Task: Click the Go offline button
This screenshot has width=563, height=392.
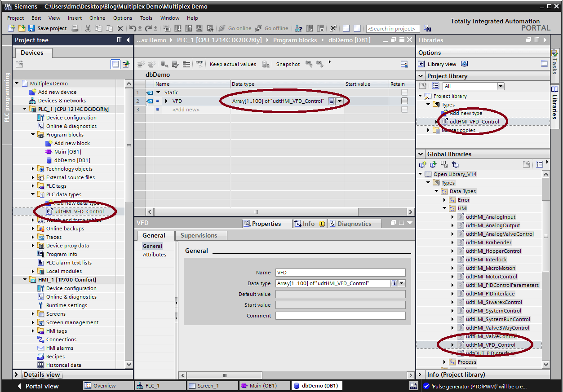Action: pos(271,28)
